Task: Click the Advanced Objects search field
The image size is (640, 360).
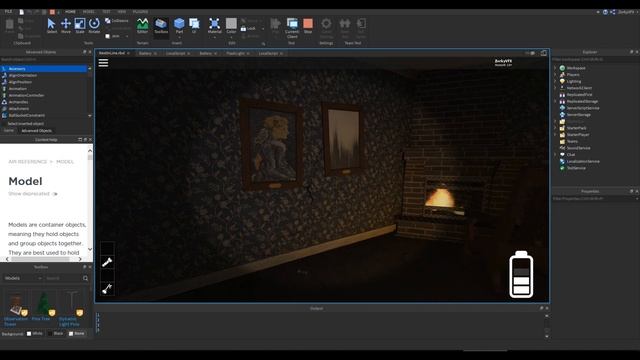Action: 46,60
